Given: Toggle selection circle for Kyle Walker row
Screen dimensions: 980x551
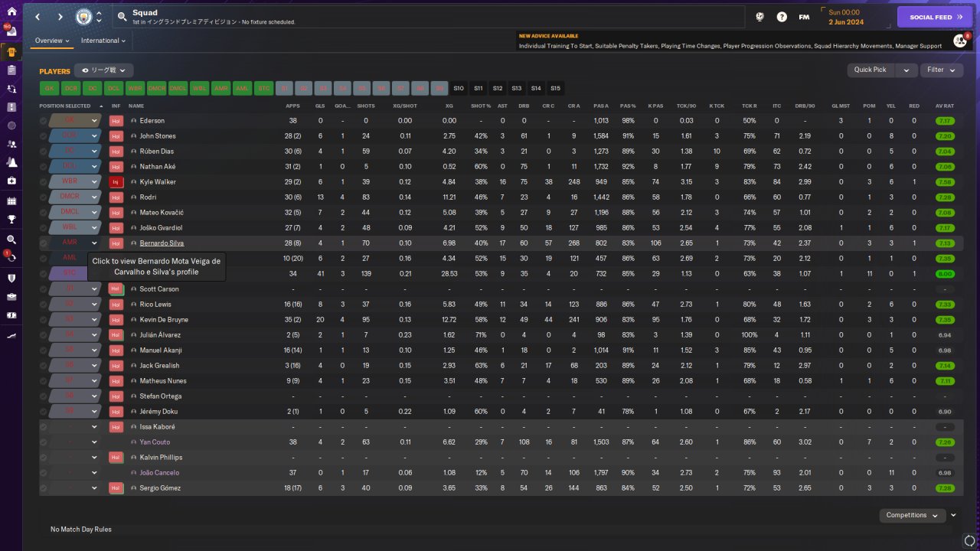Looking at the screenshot, I should click(44, 182).
